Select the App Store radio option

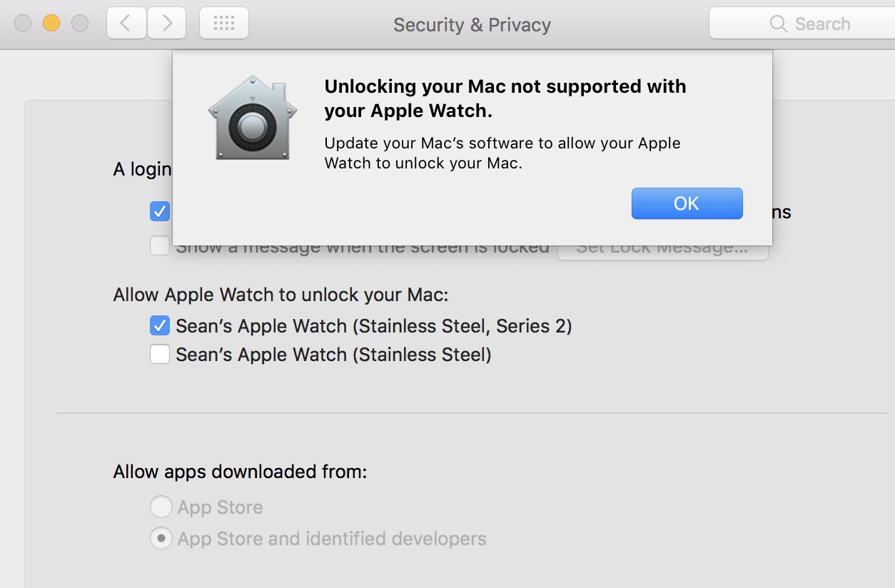161,507
